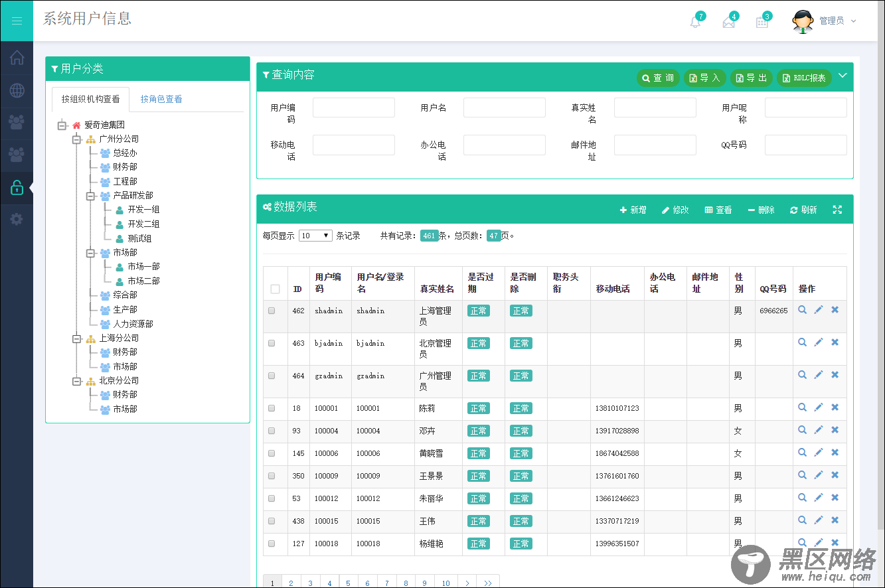Click the 导出 export button
The width and height of the screenshot is (885, 588).
click(751, 78)
